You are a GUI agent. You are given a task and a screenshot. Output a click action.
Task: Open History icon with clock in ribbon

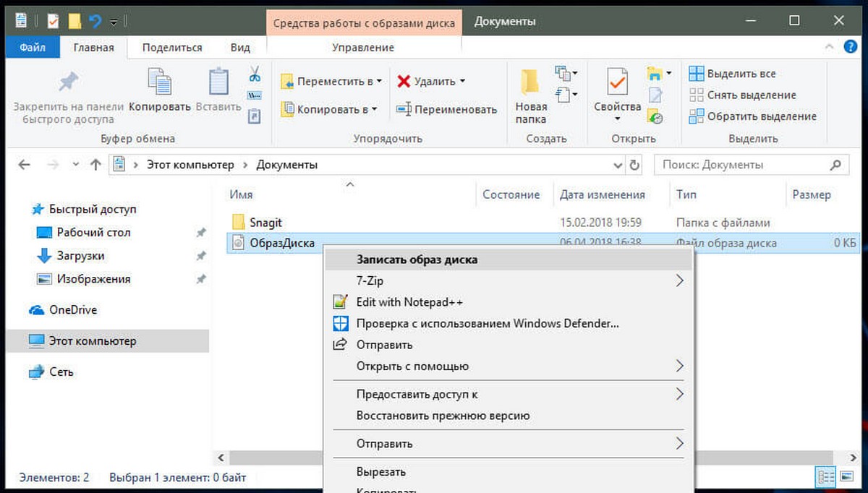point(655,116)
